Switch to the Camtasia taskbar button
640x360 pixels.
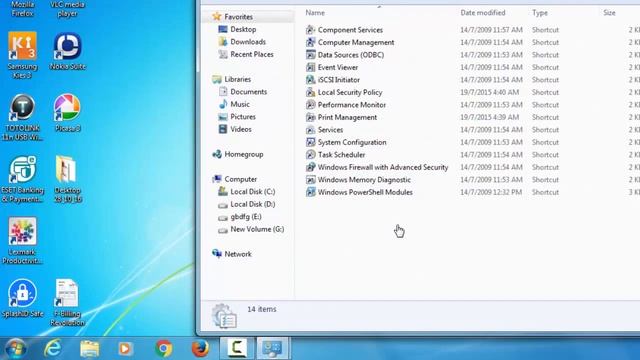(x=237, y=348)
